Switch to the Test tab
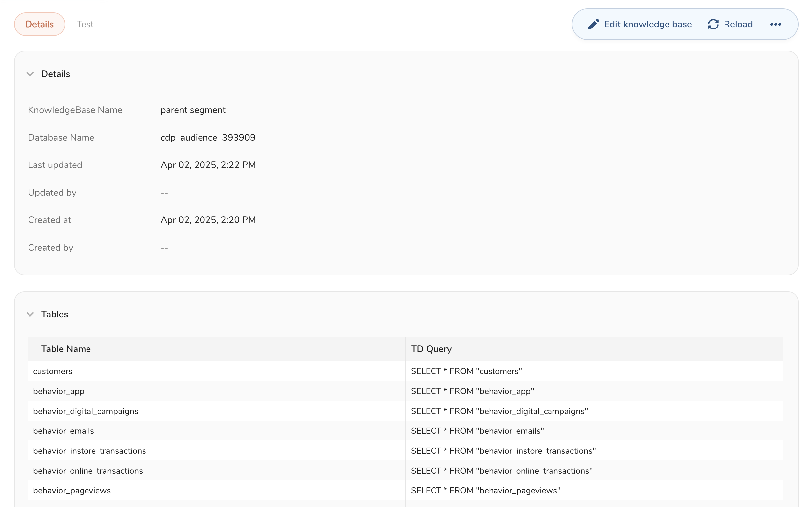 [85, 24]
